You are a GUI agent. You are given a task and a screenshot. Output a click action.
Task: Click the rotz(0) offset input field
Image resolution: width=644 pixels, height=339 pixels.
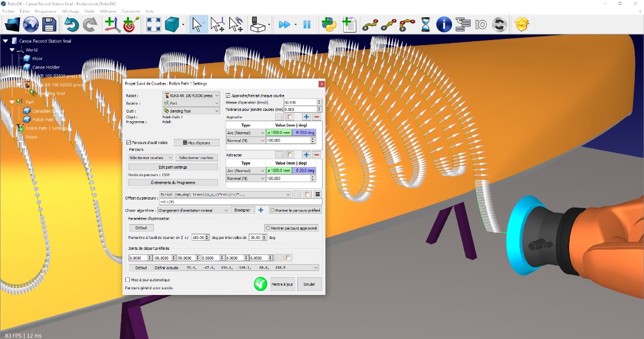[x=240, y=202]
